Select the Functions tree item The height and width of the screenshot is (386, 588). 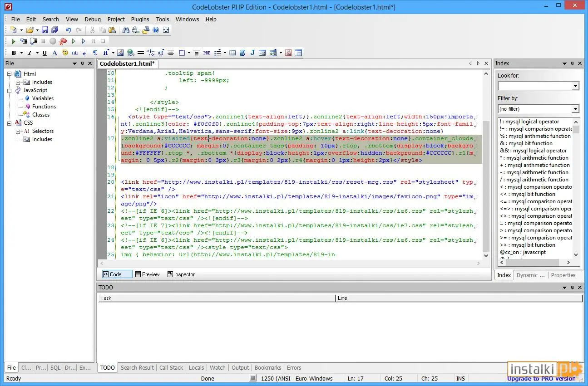point(44,107)
